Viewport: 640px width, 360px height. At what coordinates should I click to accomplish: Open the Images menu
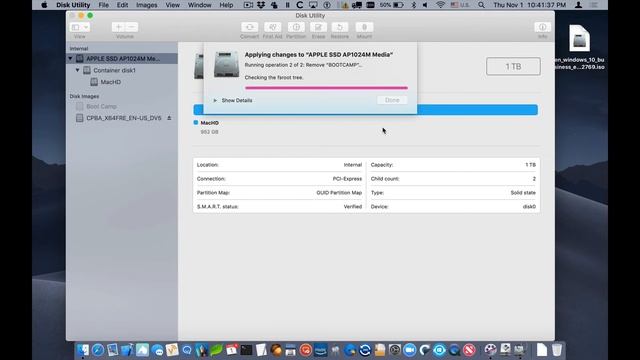pyautogui.click(x=147, y=5)
